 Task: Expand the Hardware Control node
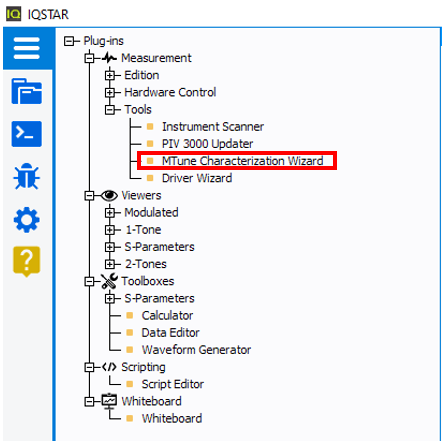pos(110,92)
